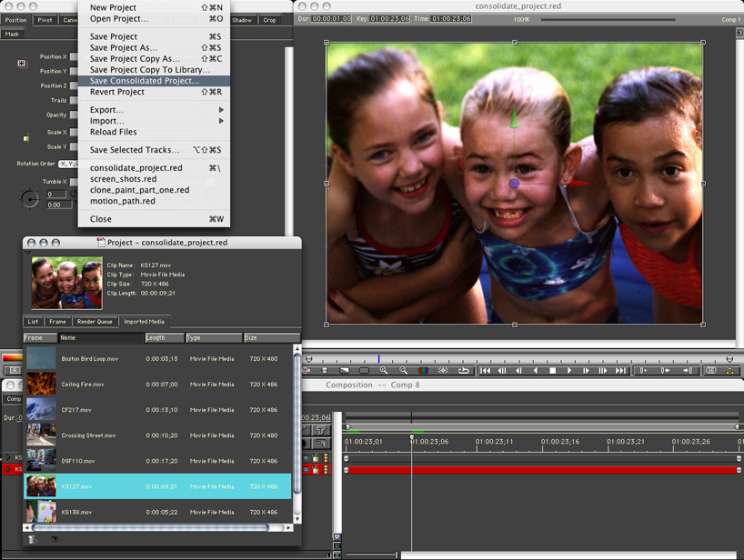This screenshot has height=560, width=744.
Task: Click the Name column header
Action: pyautogui.click(x=100, y=338)
